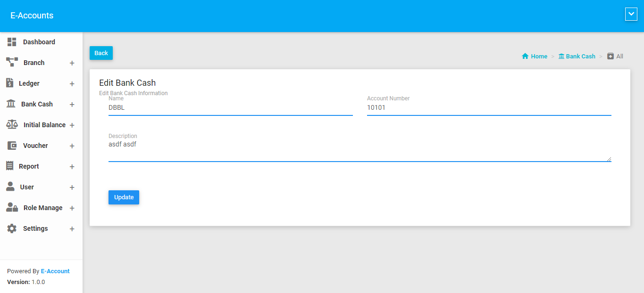Click the Ledger document icon

point(9,83)
